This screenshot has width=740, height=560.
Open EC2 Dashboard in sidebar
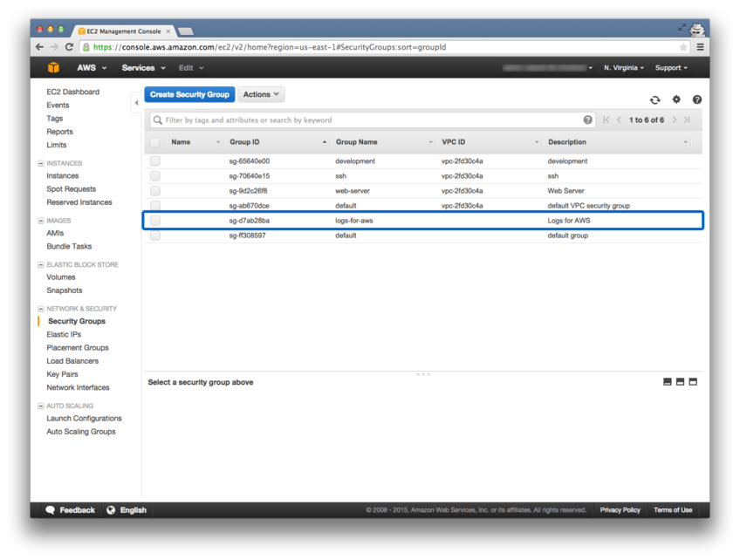coord(72,92)
